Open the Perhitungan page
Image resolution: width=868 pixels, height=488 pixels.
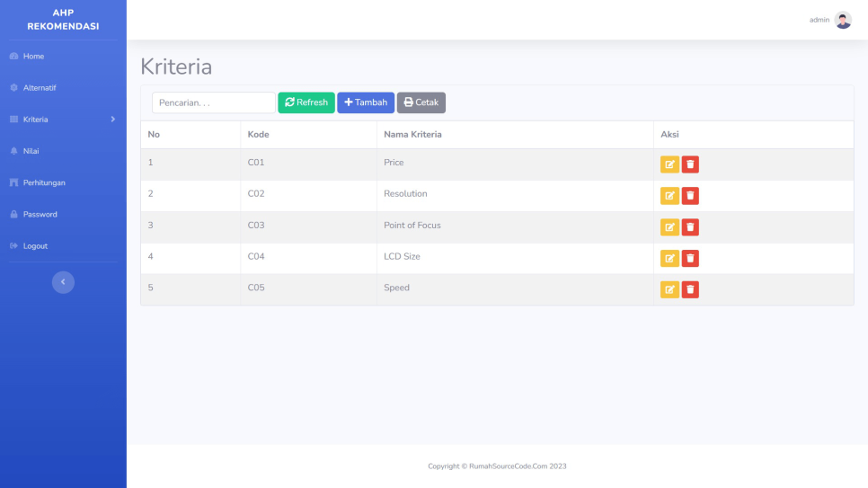click(44, 182)
